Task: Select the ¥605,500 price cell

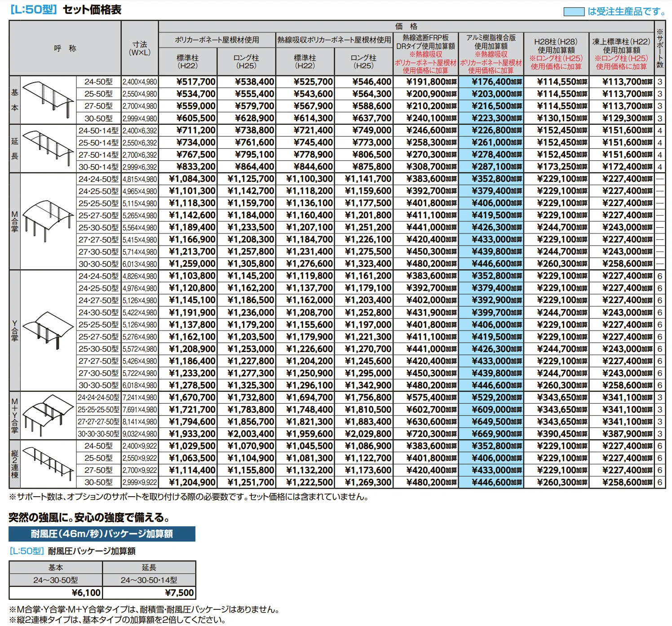Action: (x=188, y=118)
